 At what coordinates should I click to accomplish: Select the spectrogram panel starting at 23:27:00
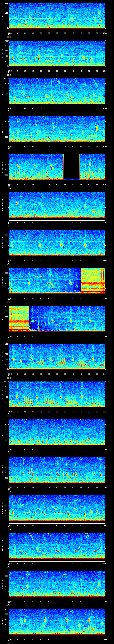coord(57,508)
